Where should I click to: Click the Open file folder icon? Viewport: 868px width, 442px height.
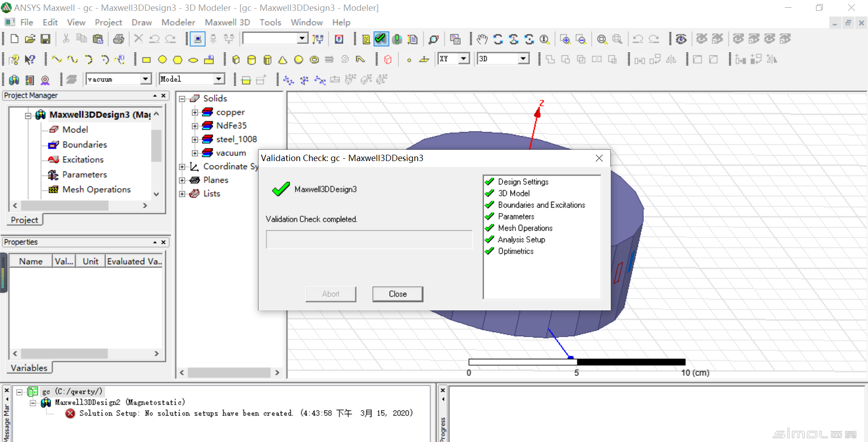tap(30, 39)
